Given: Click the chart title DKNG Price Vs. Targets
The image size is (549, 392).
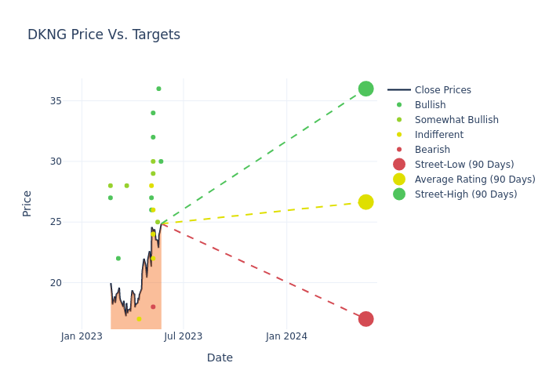Looking at the screenshot, I should click(104, 35).
